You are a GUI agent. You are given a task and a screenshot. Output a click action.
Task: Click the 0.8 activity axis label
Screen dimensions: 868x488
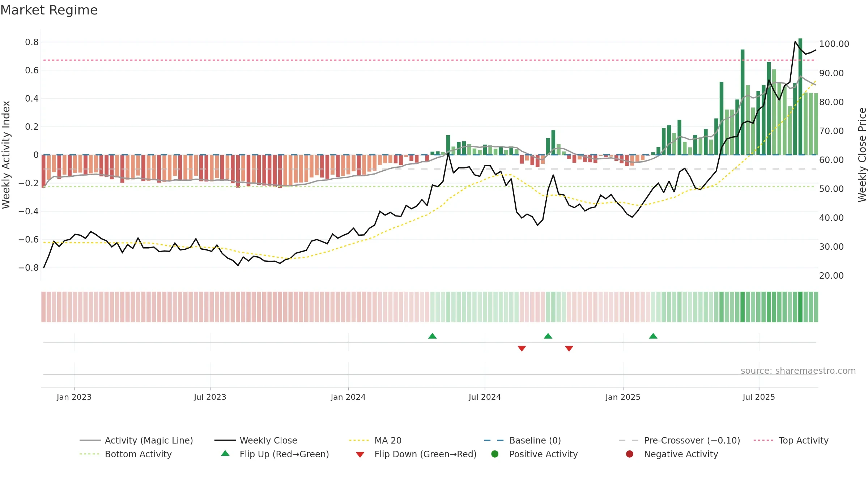[32, 42]
